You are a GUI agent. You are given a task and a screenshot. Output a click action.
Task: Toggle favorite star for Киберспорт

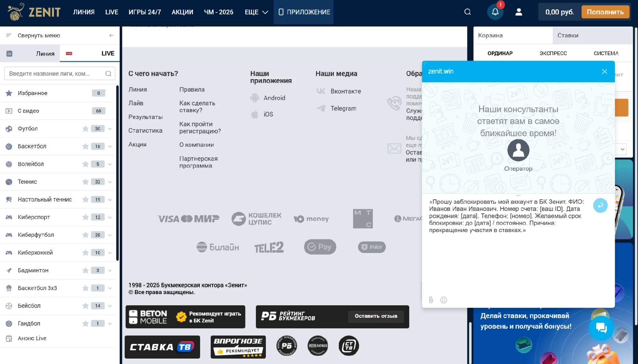coord(85,217)
